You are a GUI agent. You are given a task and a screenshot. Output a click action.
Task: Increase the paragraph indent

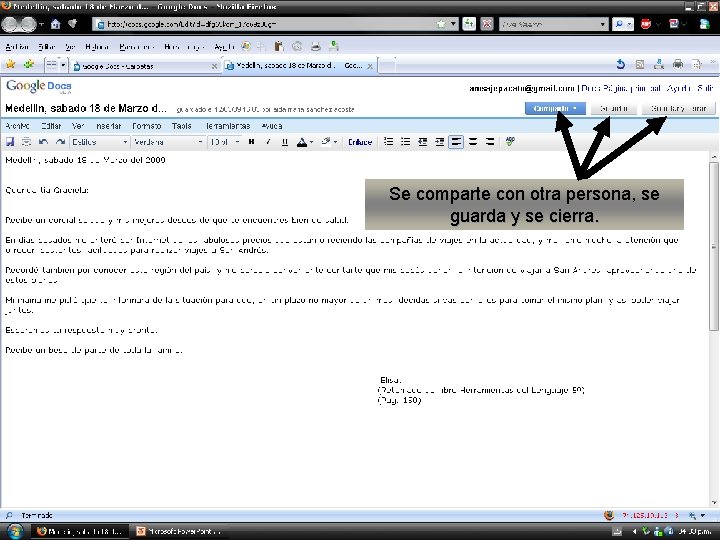[x=439, y=142]
